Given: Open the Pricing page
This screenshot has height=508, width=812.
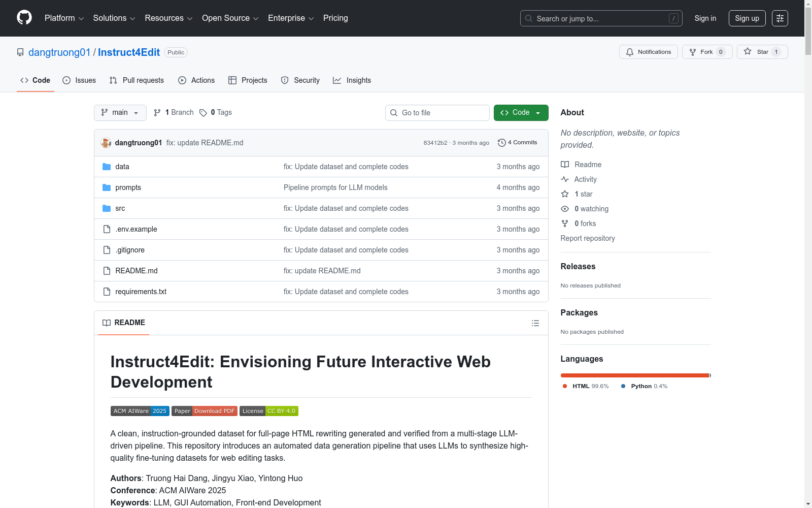Looking at the screenshot, I should [x=335, y=18].
